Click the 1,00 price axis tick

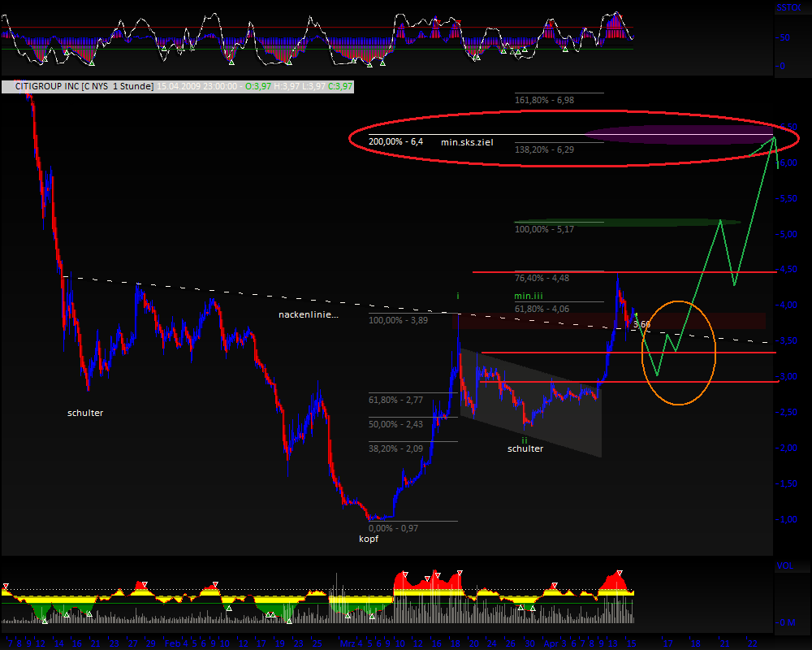(788, 520)
